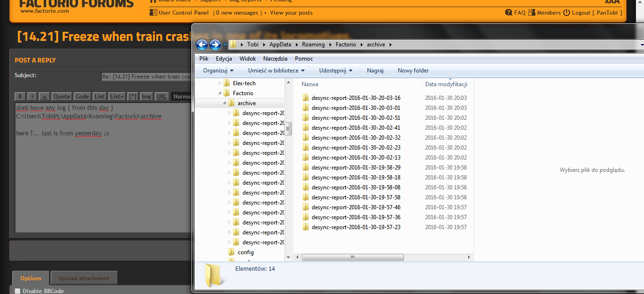
Task: Collapse Factorio tree node
Action: point(220,93)
